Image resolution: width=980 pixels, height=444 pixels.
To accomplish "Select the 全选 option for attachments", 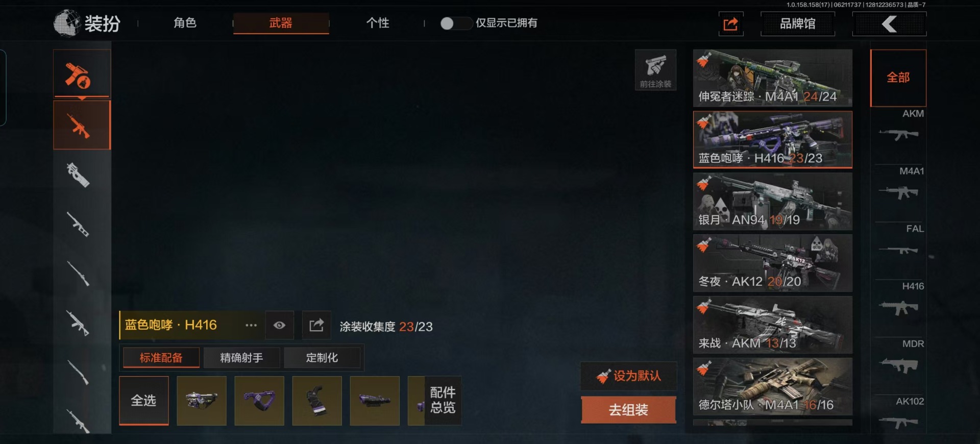I will coord(143,401).
